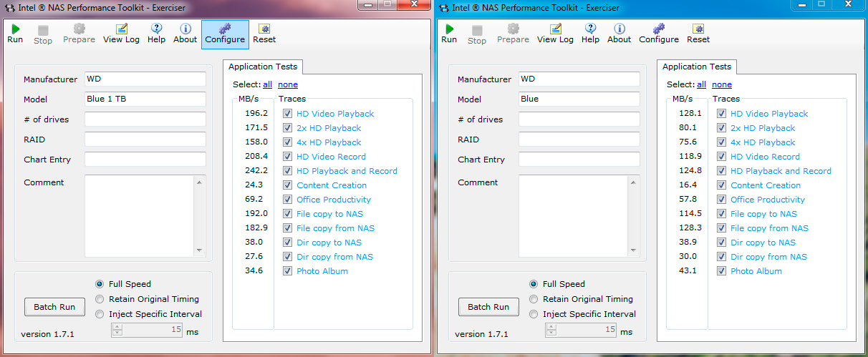Select Retain Original Timing in right window
The height and width of the screenshot is (357, 868).
(x=534, y=299)
